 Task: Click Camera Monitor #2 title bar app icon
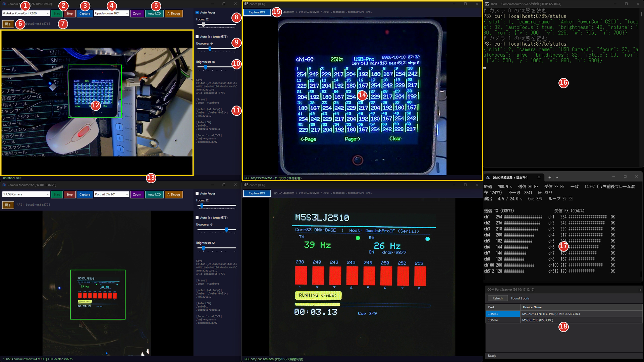point(4,185)
